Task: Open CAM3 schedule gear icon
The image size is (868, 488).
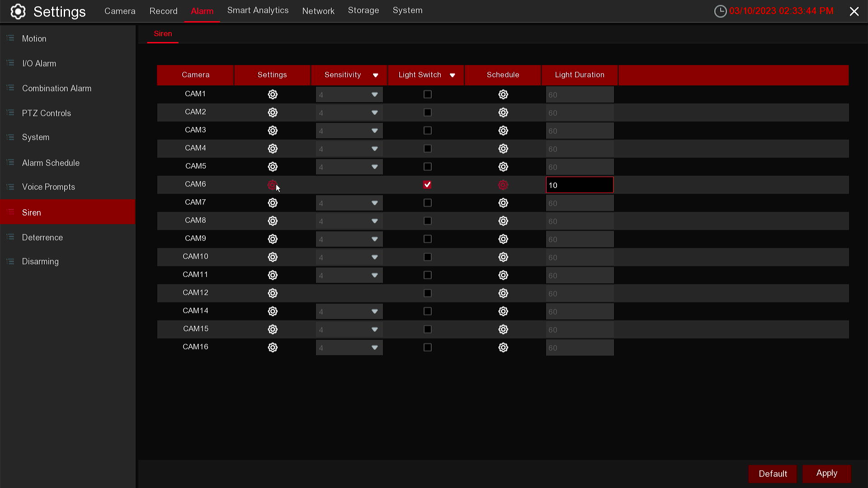Action: 503,131
